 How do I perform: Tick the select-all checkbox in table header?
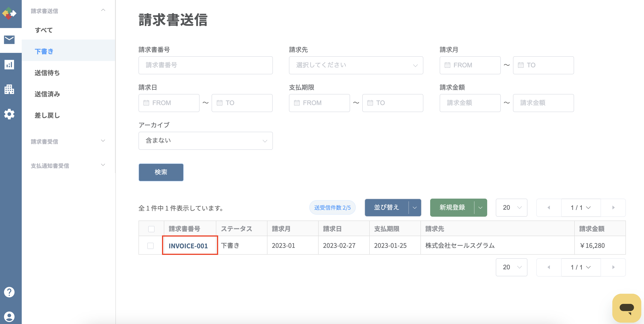click(151, 229)
